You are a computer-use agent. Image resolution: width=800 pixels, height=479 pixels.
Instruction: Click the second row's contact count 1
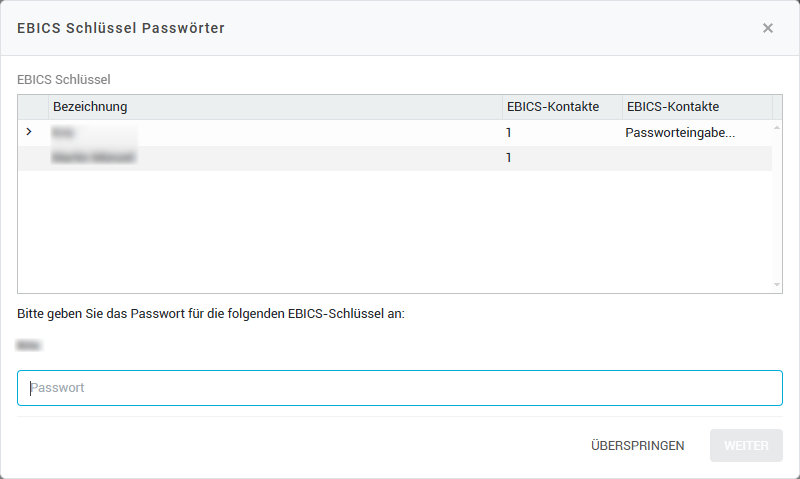tap(509, 157)
